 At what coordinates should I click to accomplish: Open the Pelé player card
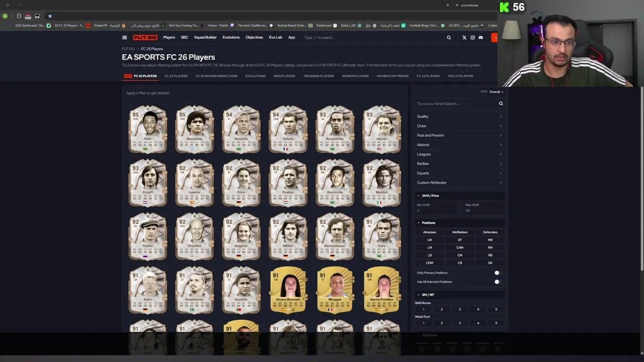pos(147,129)
